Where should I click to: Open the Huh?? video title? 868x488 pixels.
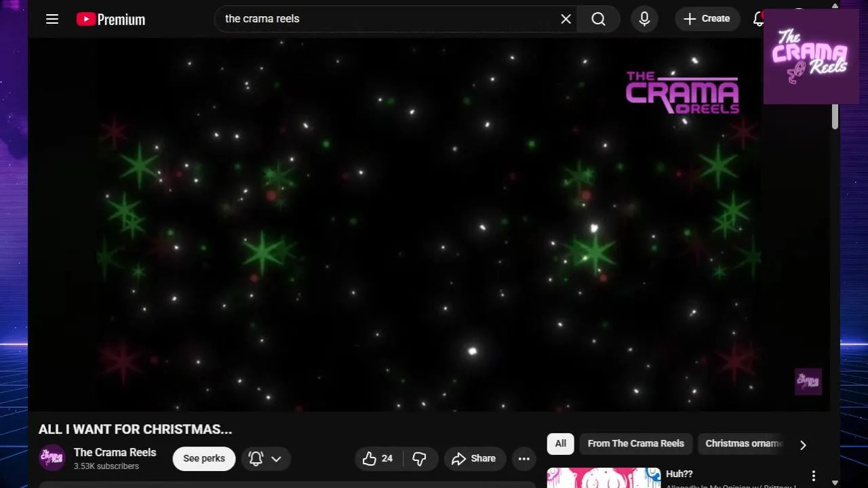[679, 474]
